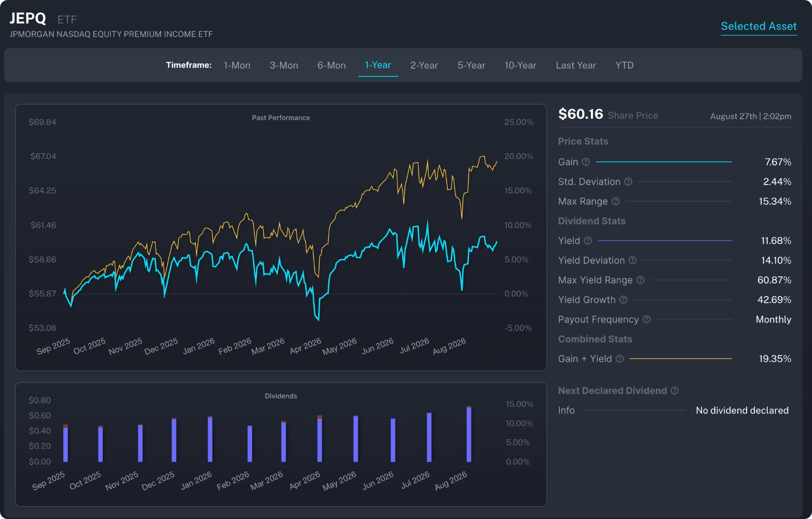
Task: Click the Gain + Yield help icon
Action: click(620, 359)
